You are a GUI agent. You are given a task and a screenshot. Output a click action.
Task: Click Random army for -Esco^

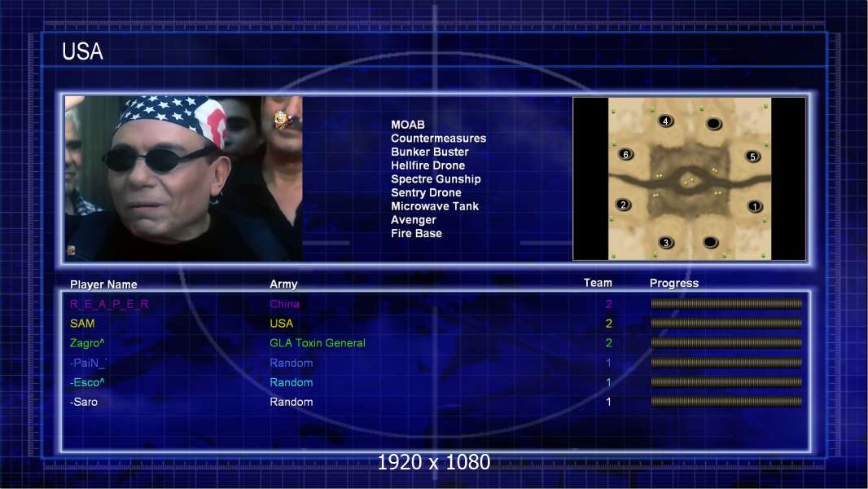[x=292, y=382]
